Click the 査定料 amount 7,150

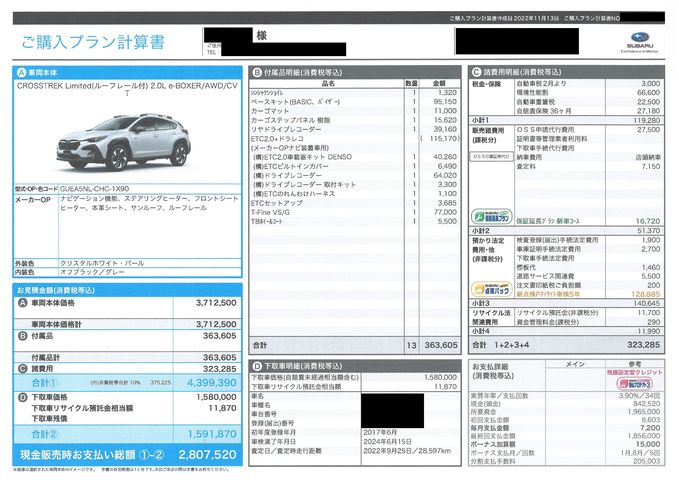tap(651, 166)
